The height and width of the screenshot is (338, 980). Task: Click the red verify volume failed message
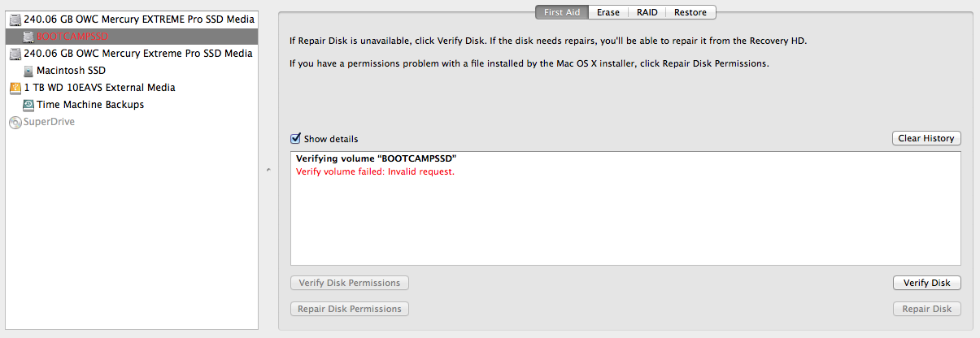pyautogui.click(x=375, y=171)
